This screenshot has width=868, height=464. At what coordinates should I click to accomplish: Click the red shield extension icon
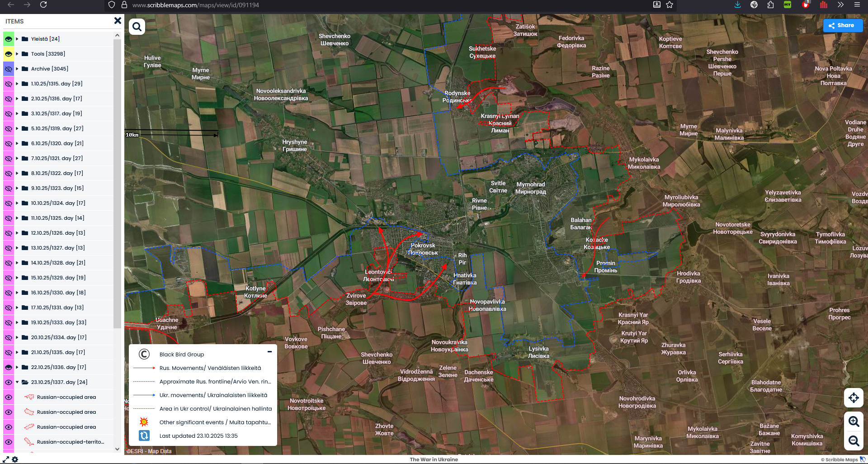coord(806,5)
